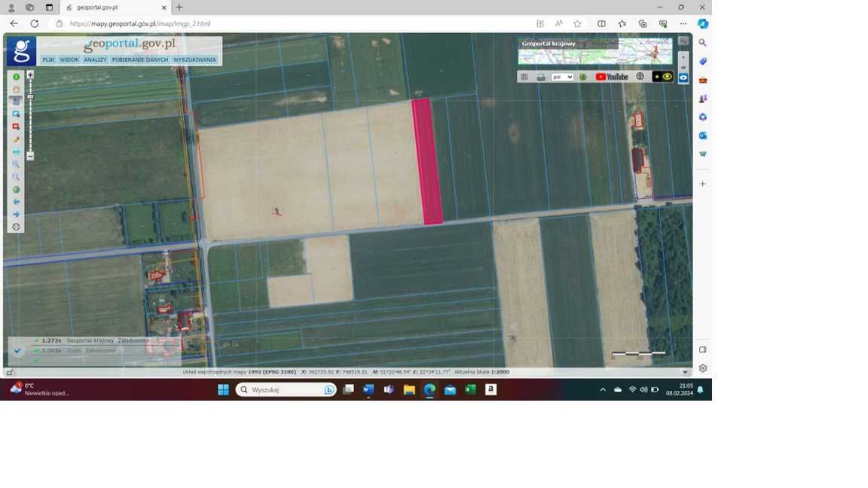
Task: Click the green globe full-extent icon
Action: tap(16, 190)
